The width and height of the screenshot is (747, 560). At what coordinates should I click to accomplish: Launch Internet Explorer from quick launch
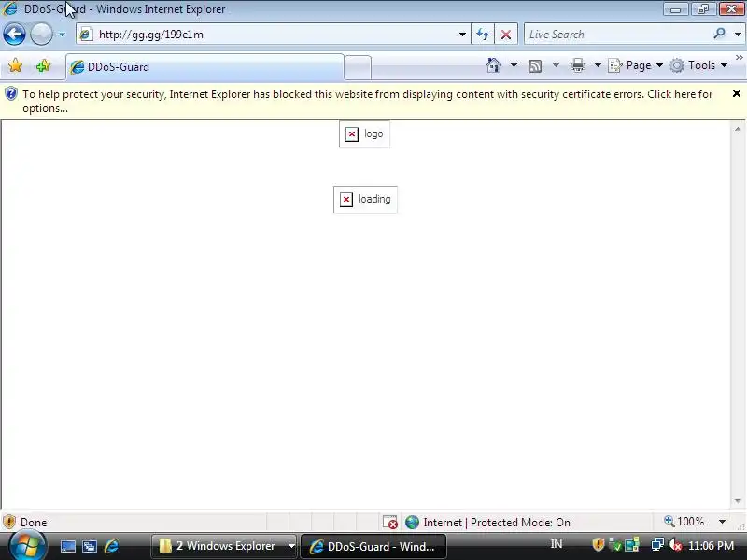111,546
